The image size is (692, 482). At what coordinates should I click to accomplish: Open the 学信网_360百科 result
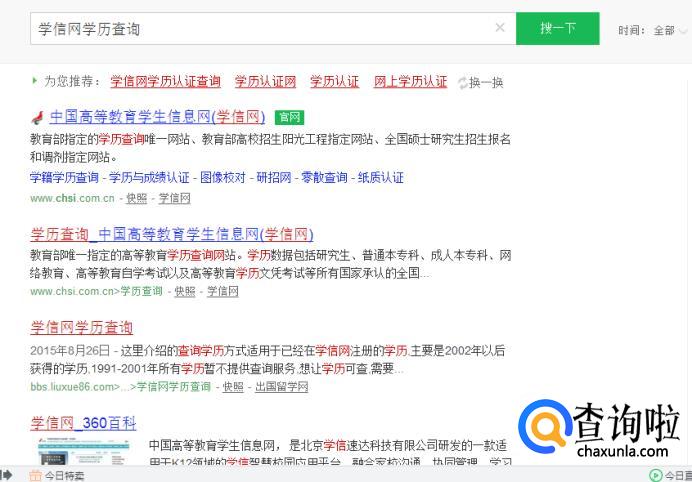[x=83, y=423]
